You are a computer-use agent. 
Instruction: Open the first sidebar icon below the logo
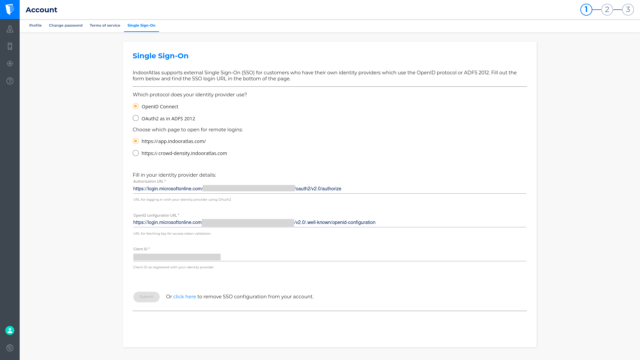(x=10, y=29)
